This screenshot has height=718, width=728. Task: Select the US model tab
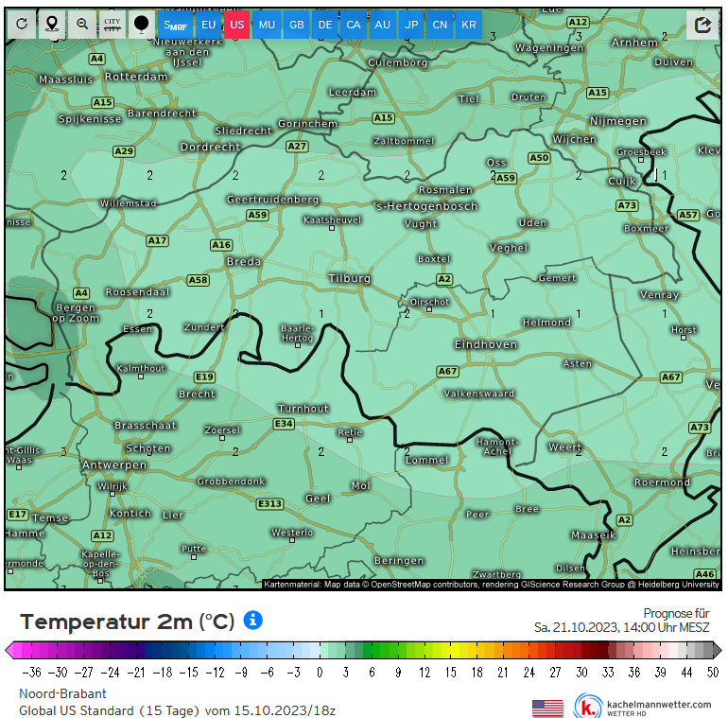point(236,25)
